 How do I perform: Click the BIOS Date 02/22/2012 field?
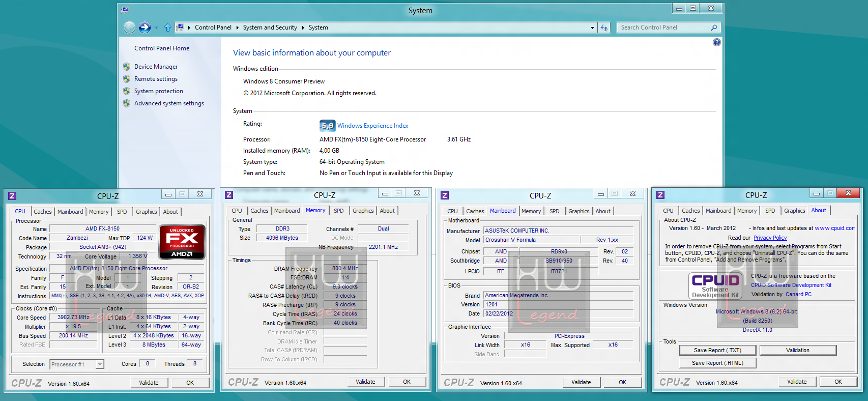pyautogui.click(x=558, y=313)
